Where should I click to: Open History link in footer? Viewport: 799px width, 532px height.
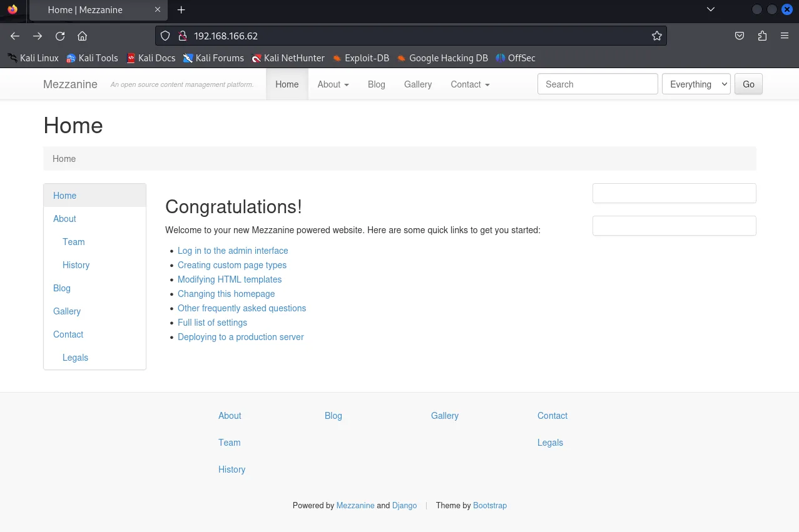click(232, 469)
